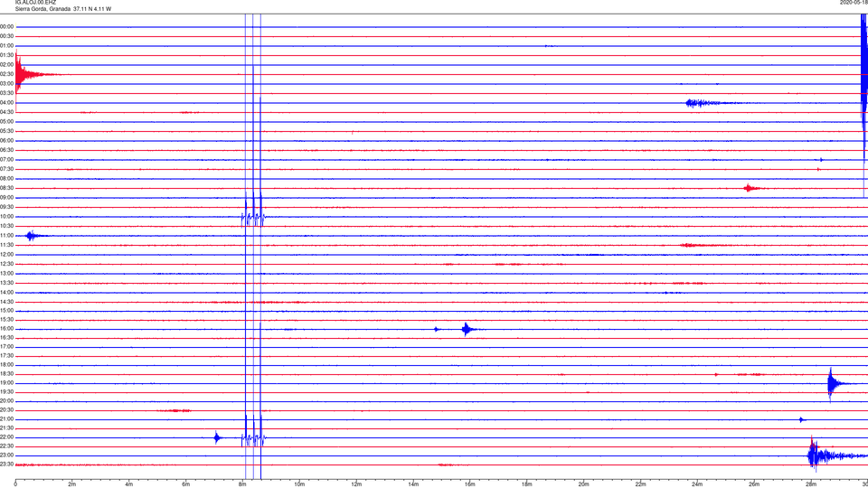Select the 22:00 time label
The width and height of the screenshot is (868, 488).
[7, 437]
